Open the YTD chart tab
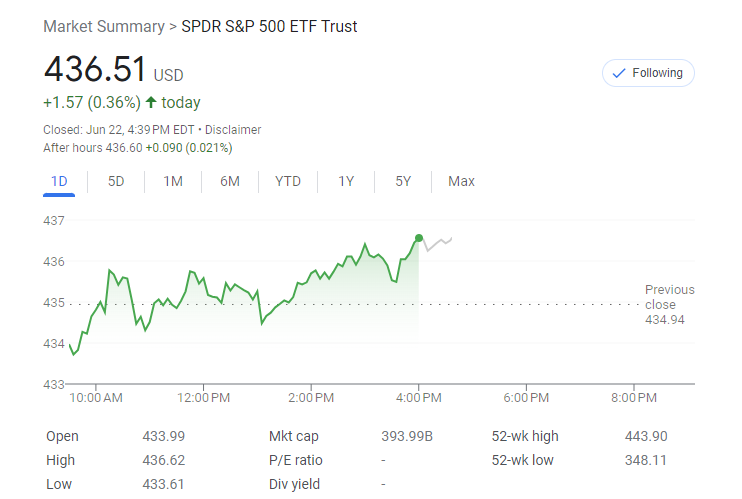This screenshot has height=499, width=742. tap(288, 181)
